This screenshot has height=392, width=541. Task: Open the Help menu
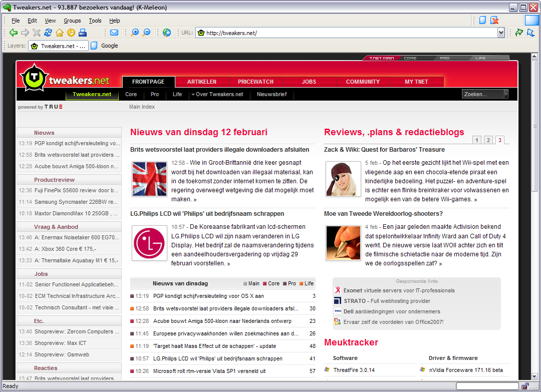point(115,21)
